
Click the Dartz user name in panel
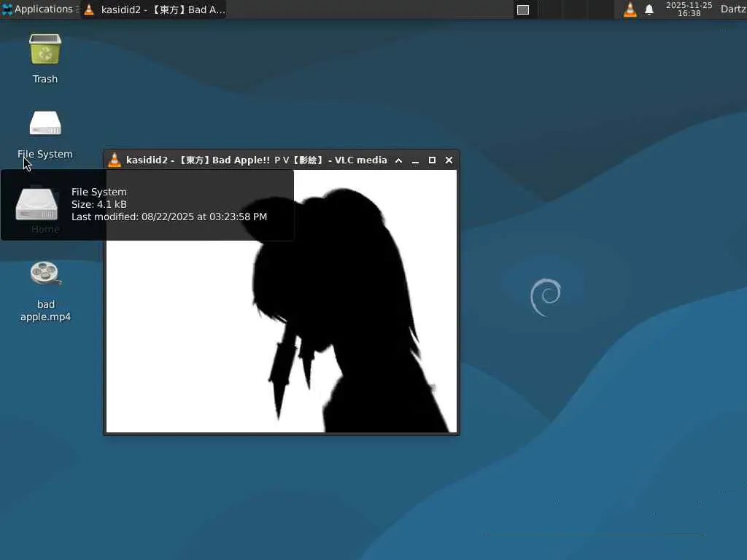pyautogui.click(x=733, y=9)
